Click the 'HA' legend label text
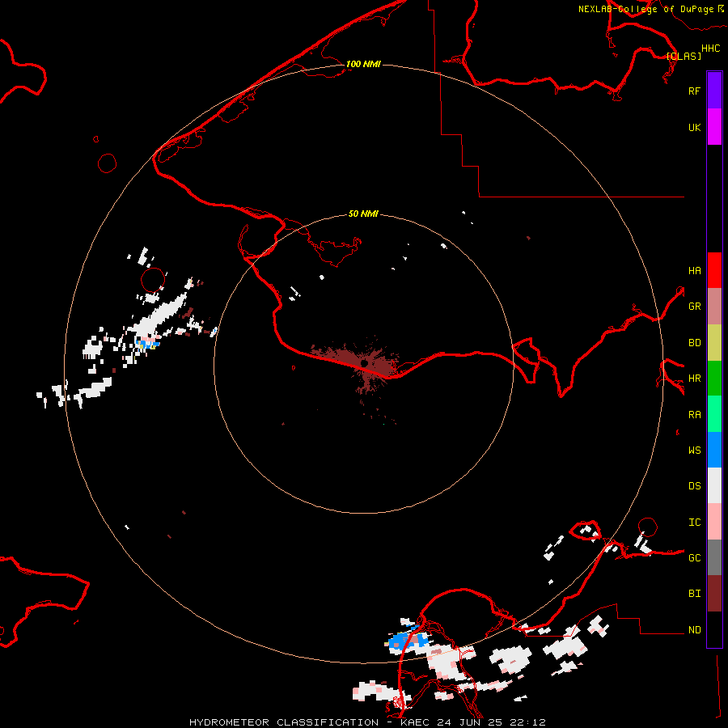This screenshot has height=728, width=728. (694, 270)
